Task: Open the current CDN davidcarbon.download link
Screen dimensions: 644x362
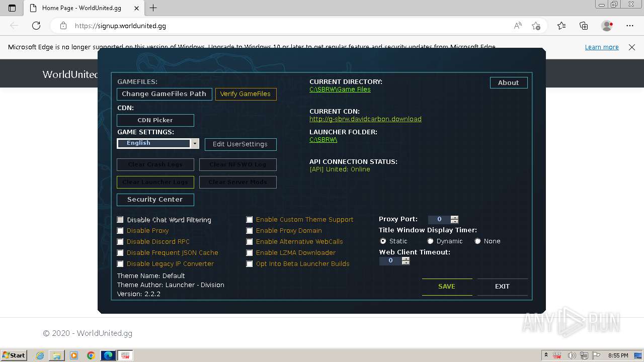Action: [365, 119]
